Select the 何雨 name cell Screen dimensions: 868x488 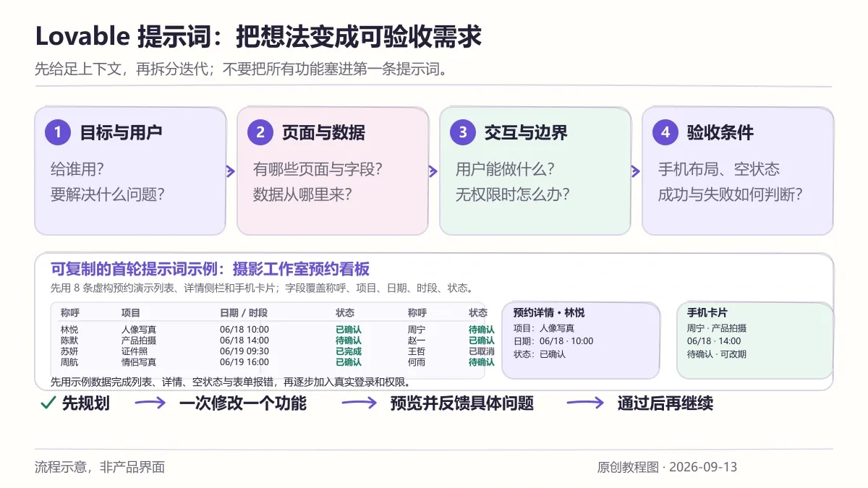tap(417, 362)
